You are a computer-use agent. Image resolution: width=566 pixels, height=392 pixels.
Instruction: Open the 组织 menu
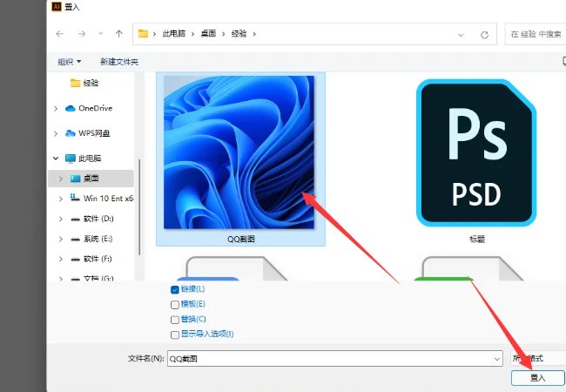pos(70,62)
